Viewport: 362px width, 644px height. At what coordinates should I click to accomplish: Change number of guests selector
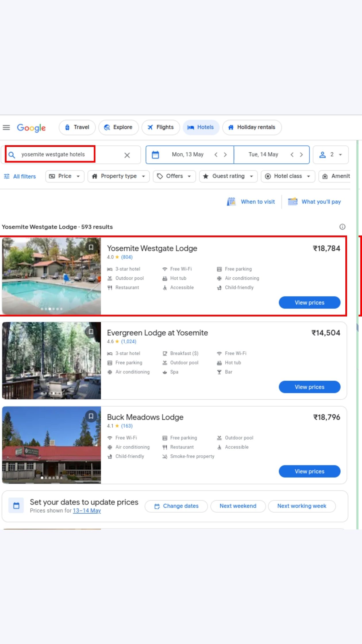click(331, 155)
